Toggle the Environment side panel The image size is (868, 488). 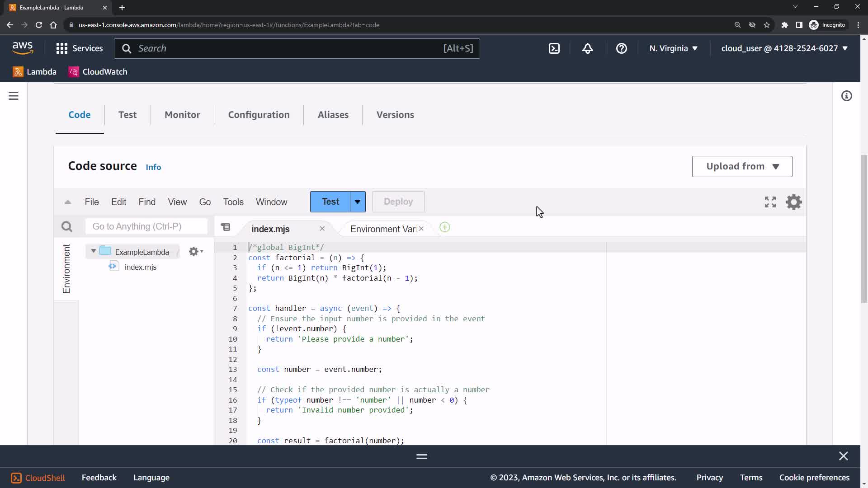66,269
